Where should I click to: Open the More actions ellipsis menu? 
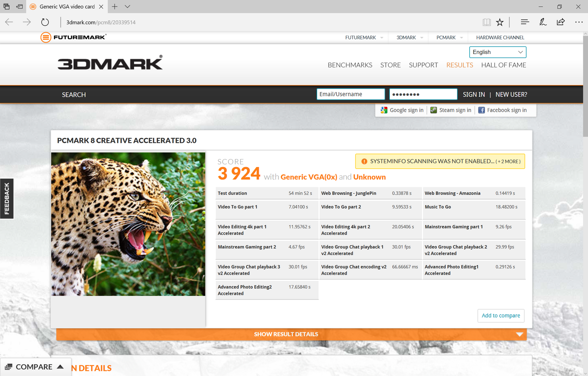click(x=579, y=22)
